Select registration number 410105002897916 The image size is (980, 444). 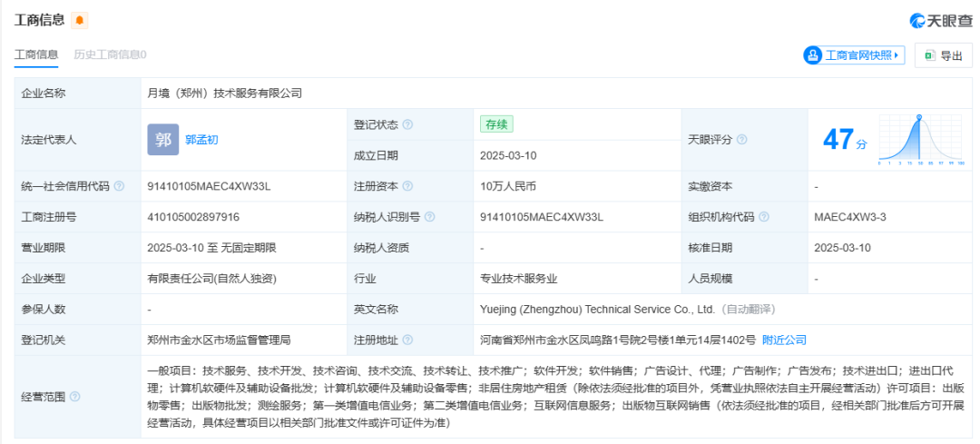(x=193, y=217)
